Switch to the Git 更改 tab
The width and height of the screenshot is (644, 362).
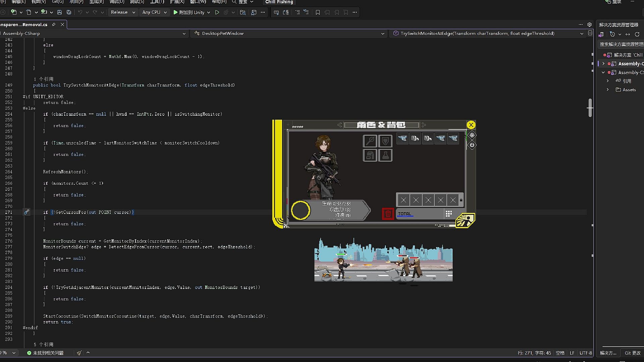(x=632, y=353)
